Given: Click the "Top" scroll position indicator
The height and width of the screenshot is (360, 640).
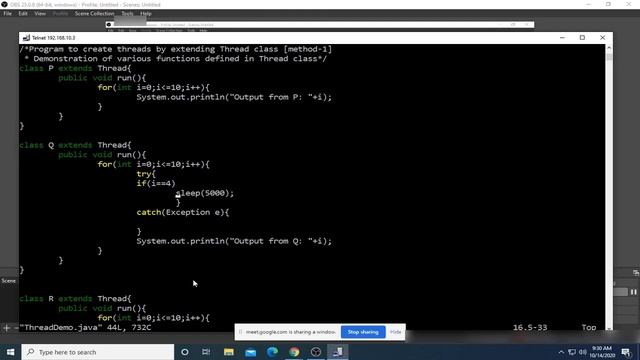Looking at the screenshot, I should 589,327.
